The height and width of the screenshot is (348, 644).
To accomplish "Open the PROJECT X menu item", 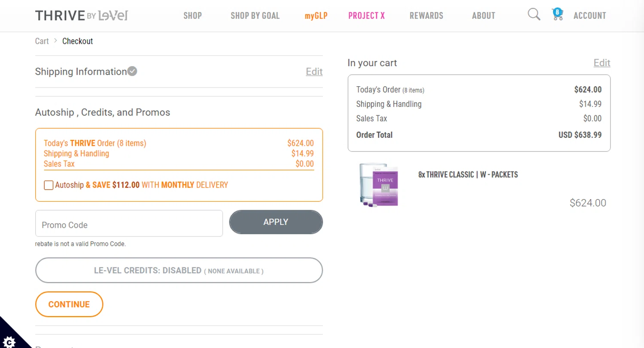I will [367, 16].
